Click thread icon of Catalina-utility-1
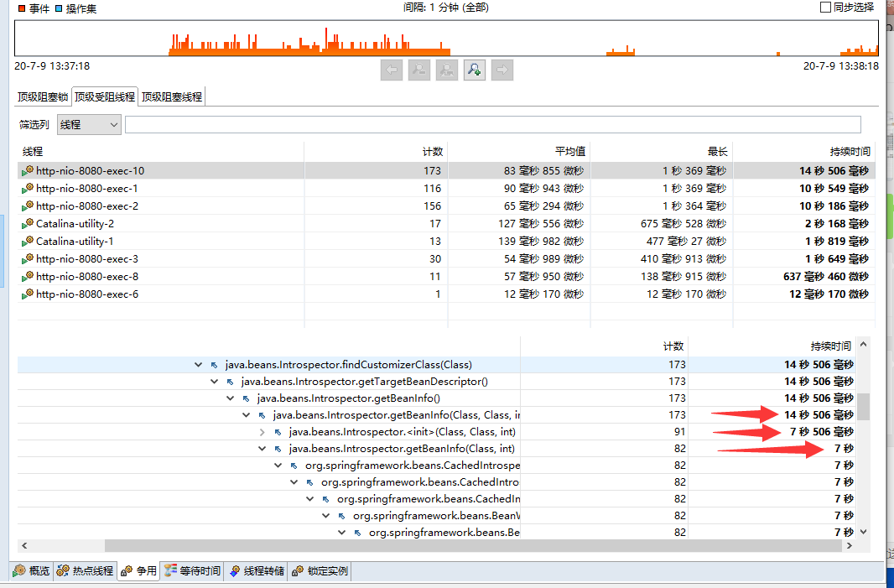The height and width of the screenshot is (588, 894). (28, 242)
